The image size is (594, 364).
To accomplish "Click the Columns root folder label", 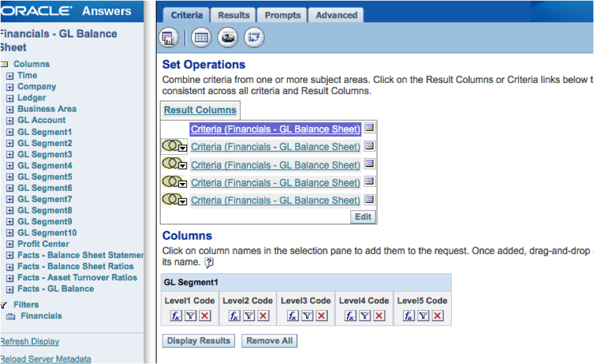I will pos(32,64).
